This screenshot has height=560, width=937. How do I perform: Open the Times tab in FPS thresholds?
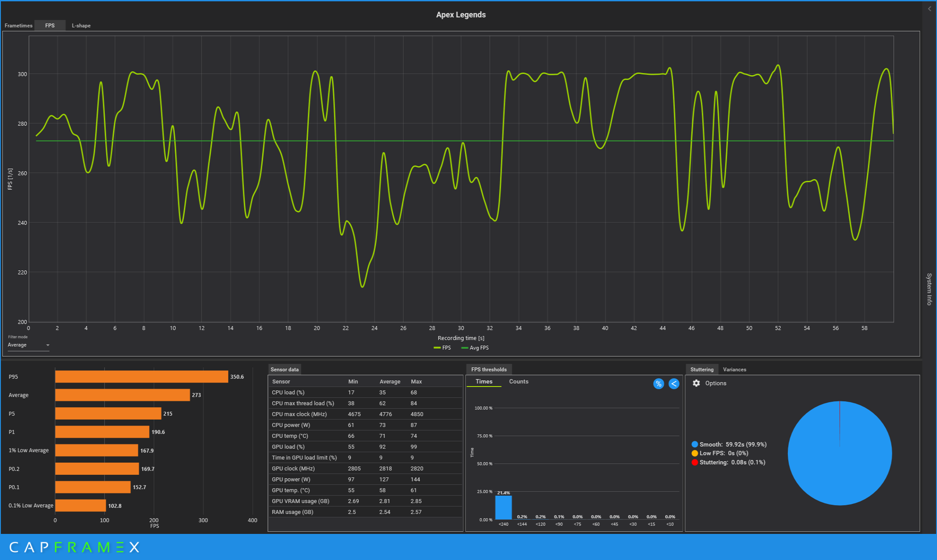coord(484,382)
